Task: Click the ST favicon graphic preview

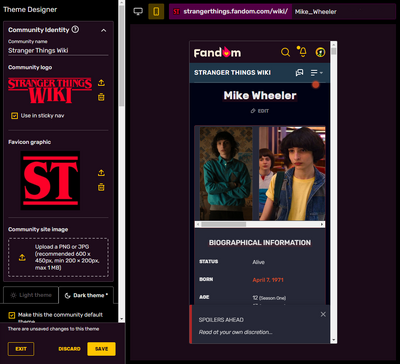Action: tap(50, 180)
